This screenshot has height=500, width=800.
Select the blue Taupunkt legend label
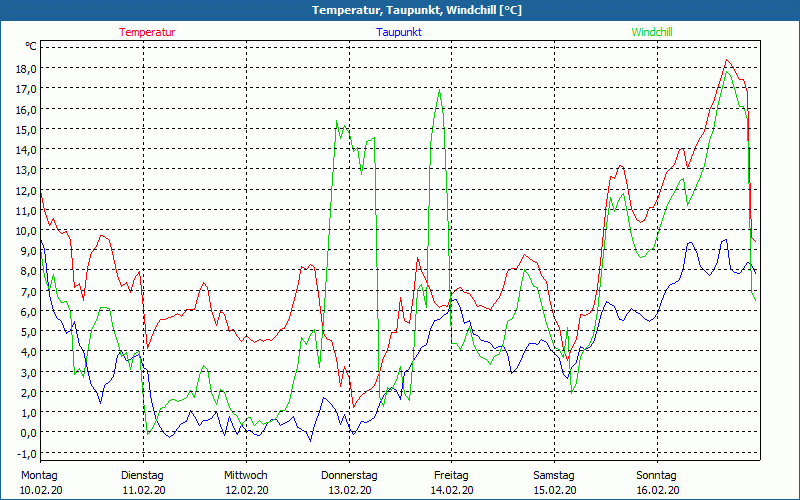click(399, 32)
